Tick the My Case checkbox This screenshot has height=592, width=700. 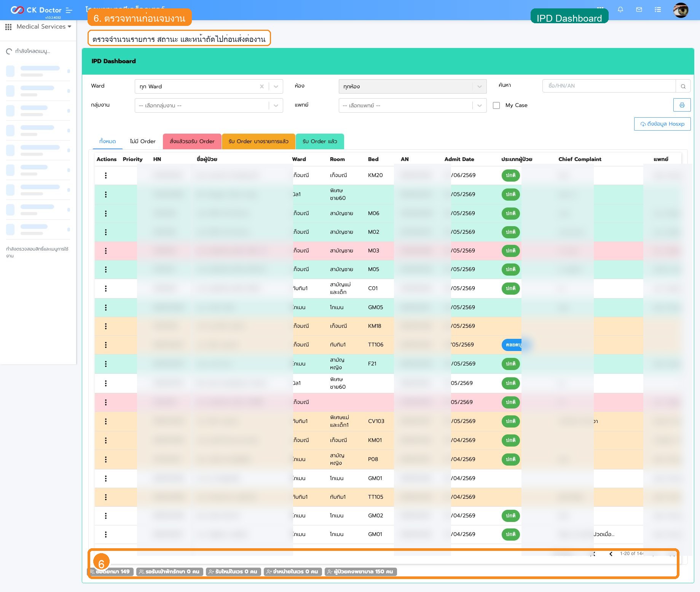click(496, 105)
